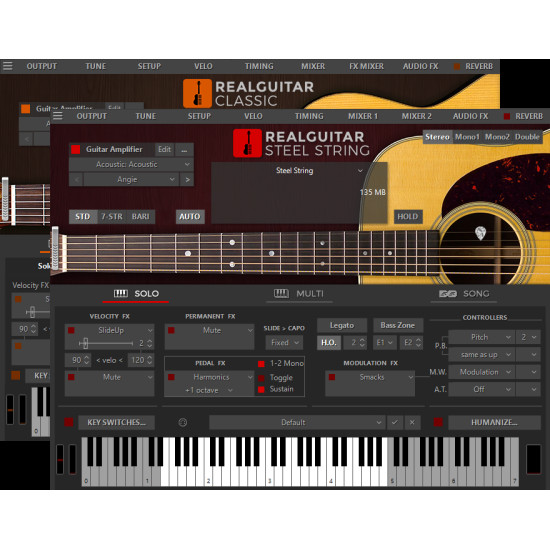Viewport: 550px width, 550px height.
Task: Click the HOLD button
Action: [408, 216]
